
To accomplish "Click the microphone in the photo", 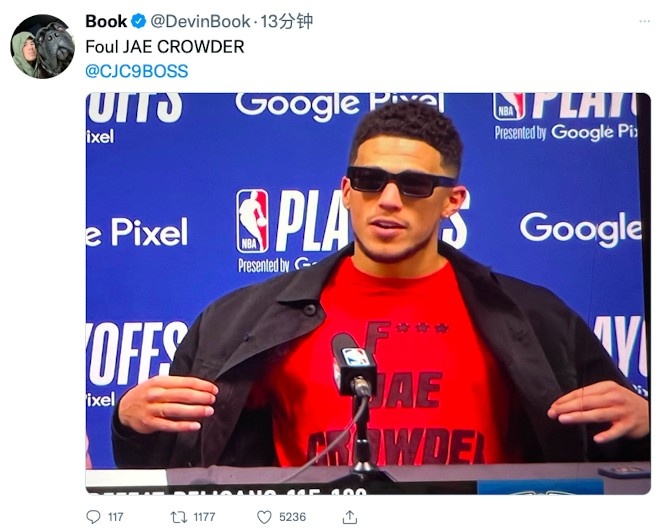I will [x=354, y=364].
